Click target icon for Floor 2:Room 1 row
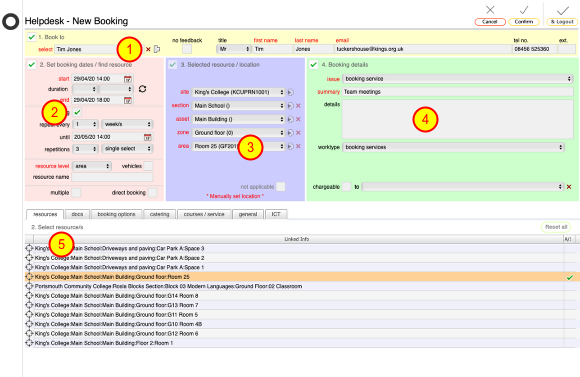Image resolution: width=580 pixels, height=377 pixels. pos(29,343)
